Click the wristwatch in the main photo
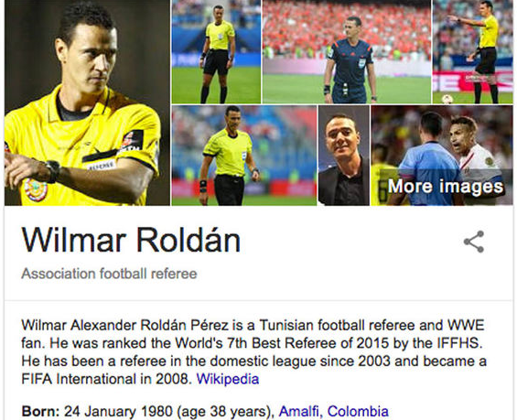 (x=53, y=171)
